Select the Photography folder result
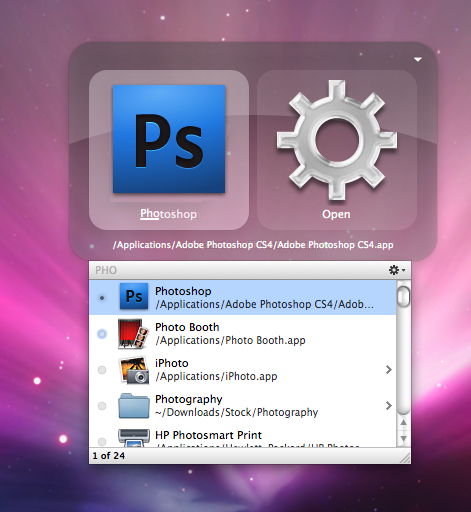The height and width of the screenshot is (512, 471). click(243, 405)
